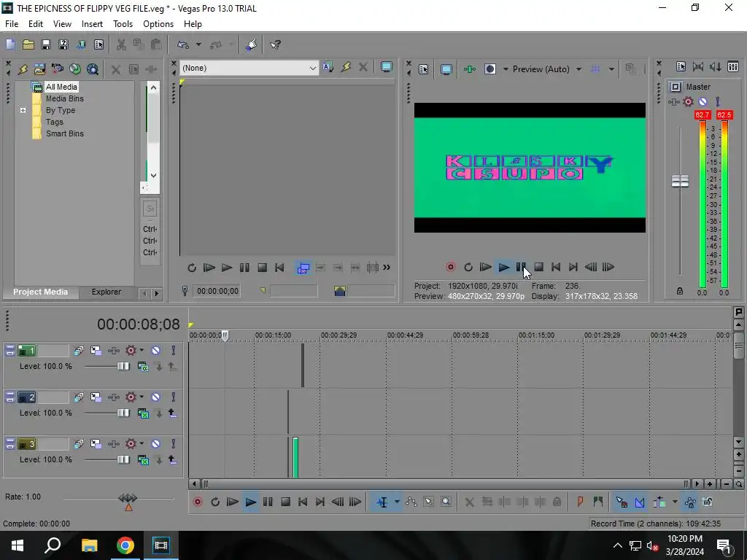Open the edit tool dropdown arrow
Screen dimensions: 747x560
coord(397,502)
